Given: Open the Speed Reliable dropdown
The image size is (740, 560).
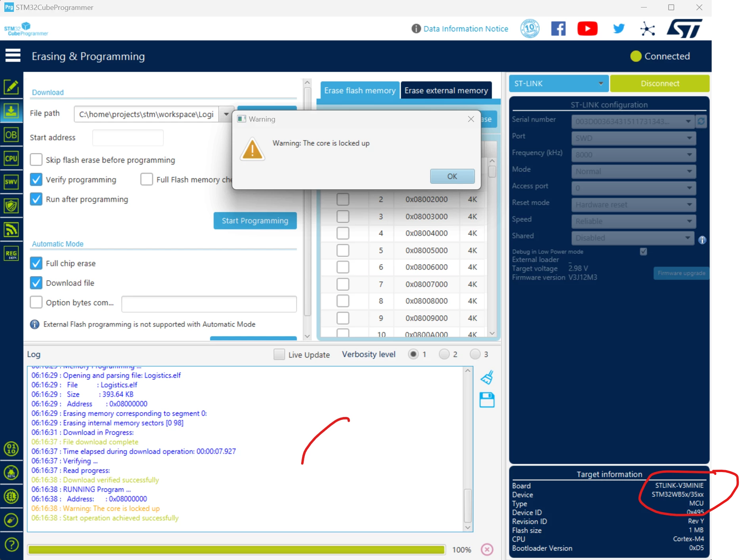Looking at the screenshot, I should pos(633,221).
